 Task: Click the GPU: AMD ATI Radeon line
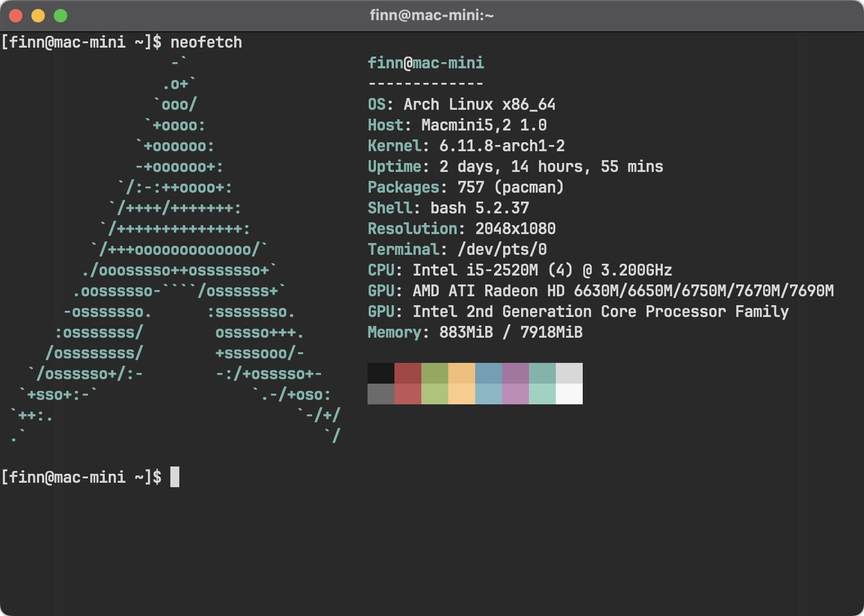click(x=601, y=291)
